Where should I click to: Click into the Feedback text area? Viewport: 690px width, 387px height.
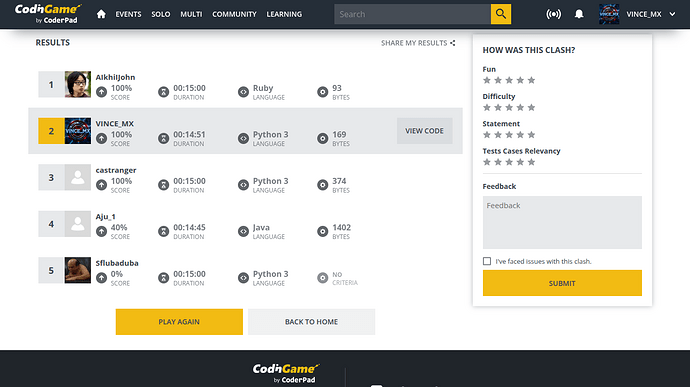[562, 222]
